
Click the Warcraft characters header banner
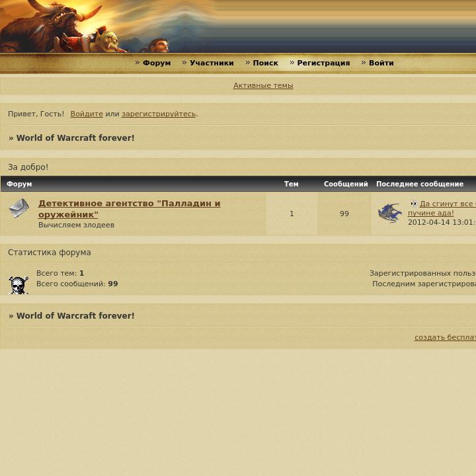(x=238, y=26)
